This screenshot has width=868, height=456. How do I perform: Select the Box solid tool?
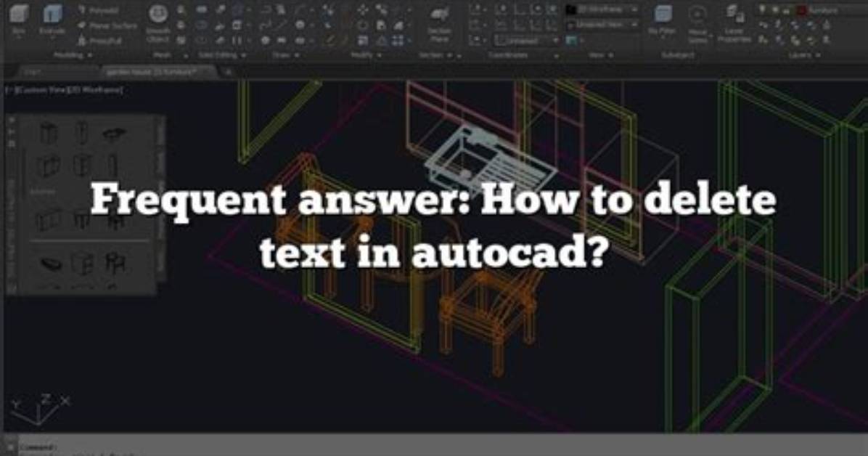pyautogui.click(x=19, y=20)
